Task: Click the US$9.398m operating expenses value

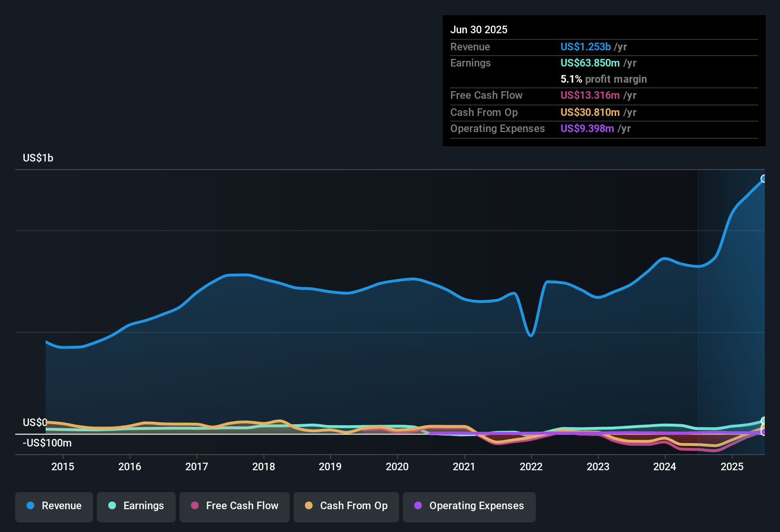Action: point(587,128)
